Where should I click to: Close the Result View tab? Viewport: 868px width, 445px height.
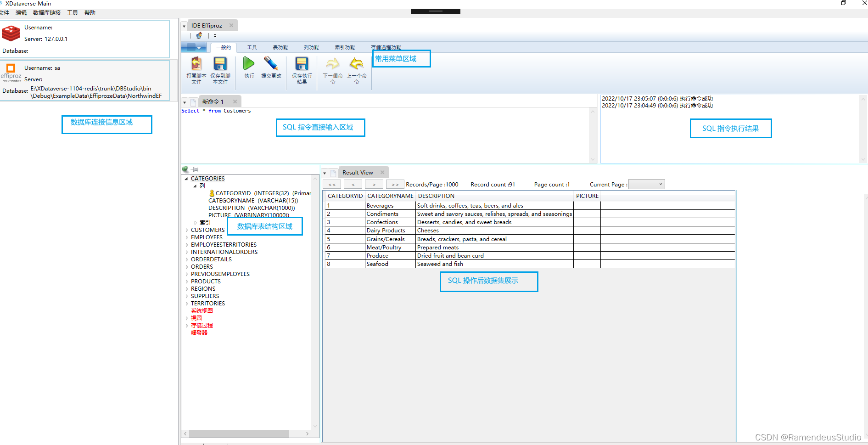(x=382, y=172)
